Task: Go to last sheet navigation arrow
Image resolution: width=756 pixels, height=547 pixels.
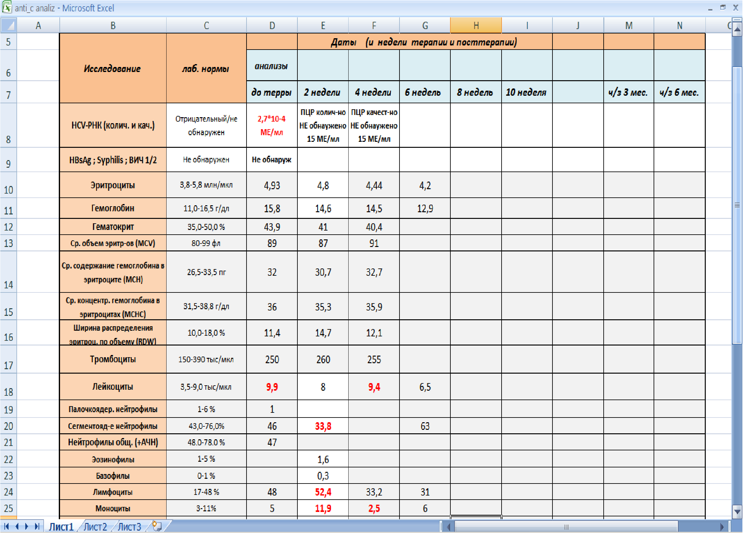Action: (37, 527)
